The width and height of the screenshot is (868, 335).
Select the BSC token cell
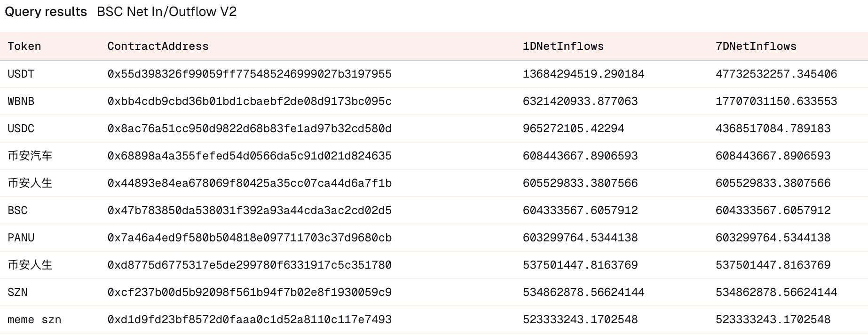[18, 210]
